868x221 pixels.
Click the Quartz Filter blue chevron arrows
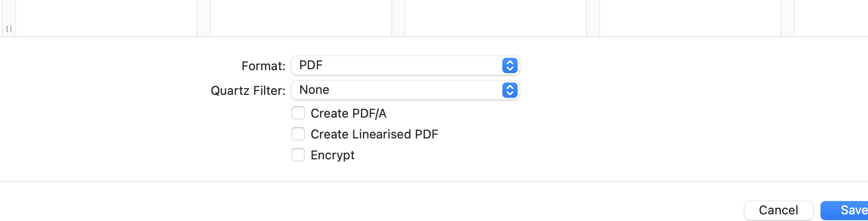pos(509,90)
